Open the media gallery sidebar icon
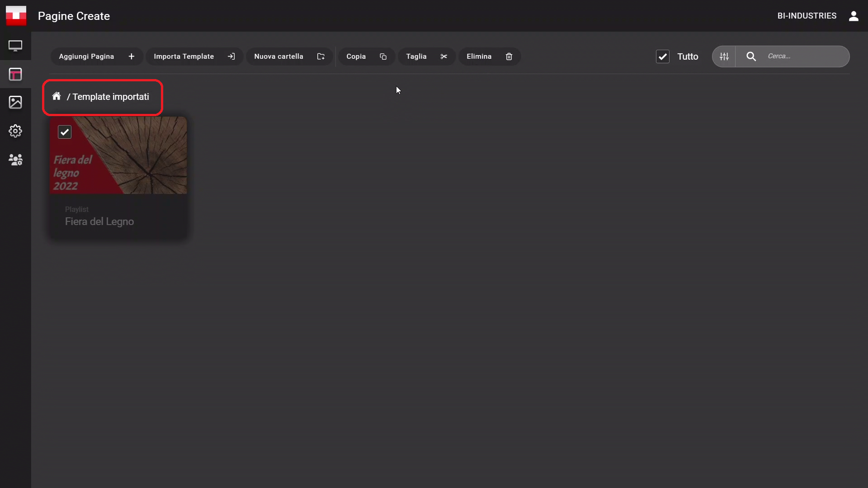Image resolution: width=868 pixels, height=488 pixels. (15, 103)
